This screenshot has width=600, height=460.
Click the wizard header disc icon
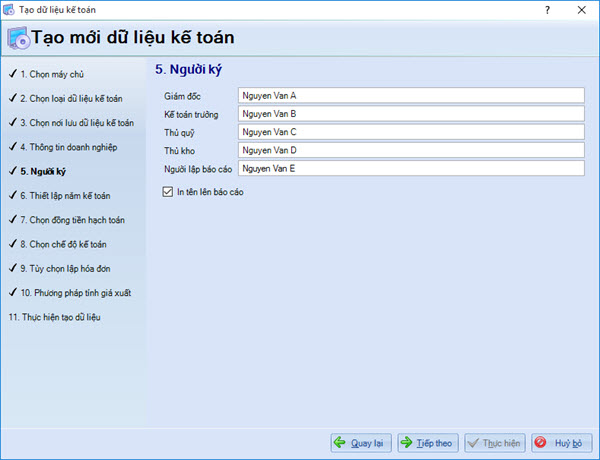point(18,39)
